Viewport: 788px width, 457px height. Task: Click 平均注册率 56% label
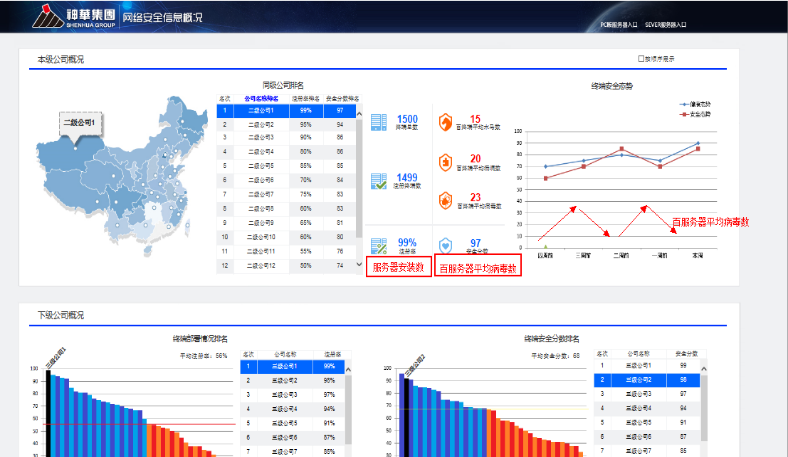pyautogui.click(x=204, y=356)
